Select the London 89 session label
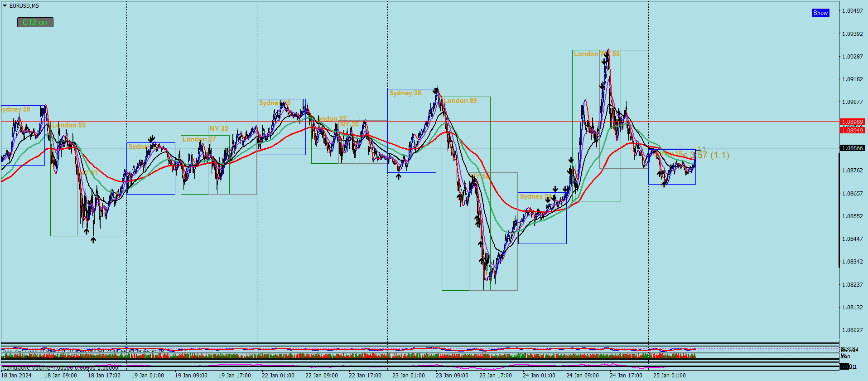This screenshot has height=381, width=868. 460,101
